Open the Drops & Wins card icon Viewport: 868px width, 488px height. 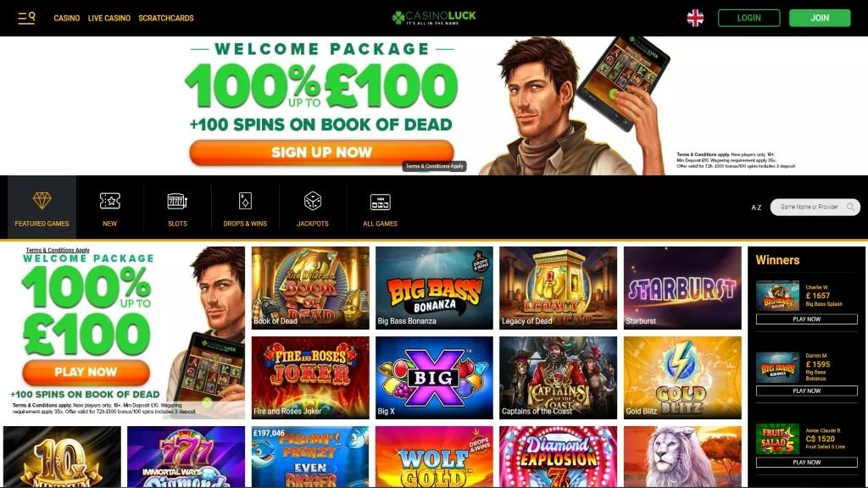[x=245, y=201]
